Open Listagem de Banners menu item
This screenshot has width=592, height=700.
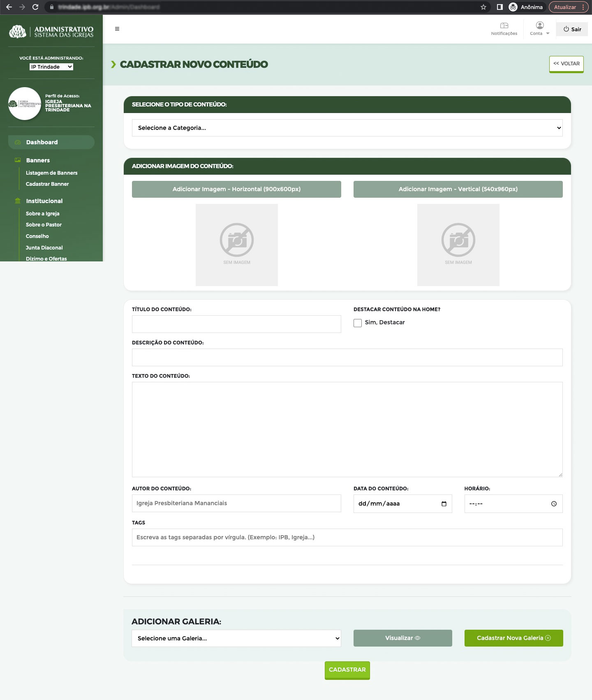tap(51, 173)
